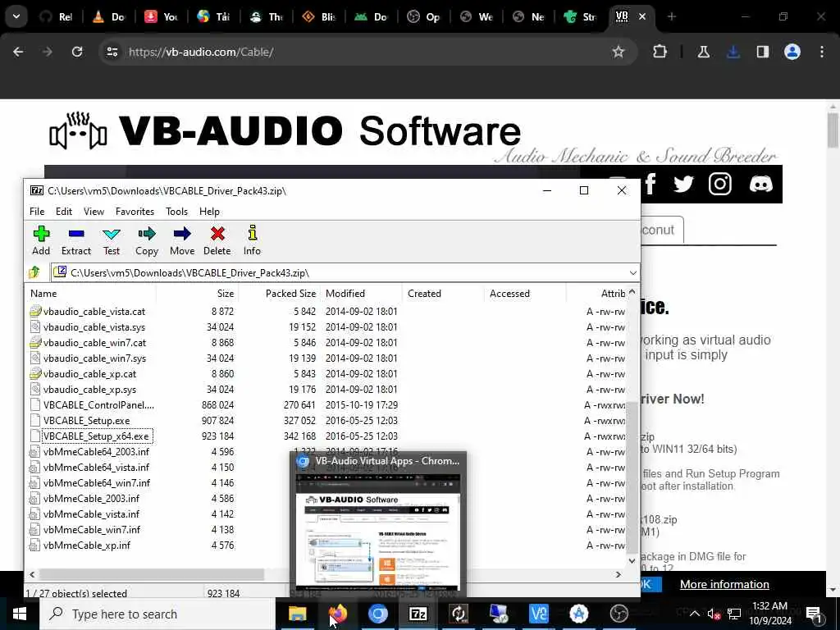The height and width of the screenshot is (630, 840).
Task: Go back in Chrome history
Action: coord(18,52)
